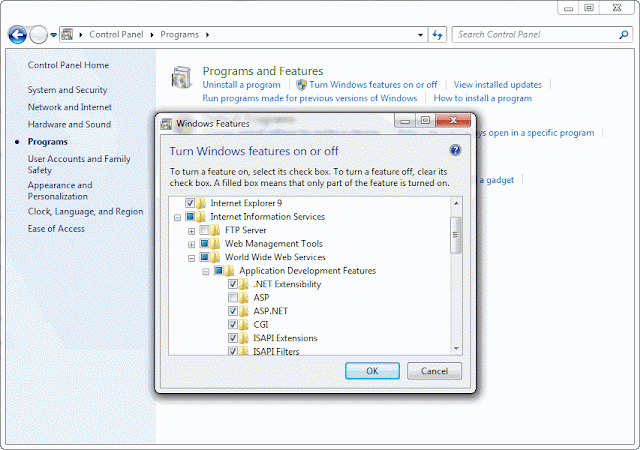The height and width of the screenshot is (450, 640).
Task: Click Cancel in Windows Features dialog
Action: pos(434,371)
